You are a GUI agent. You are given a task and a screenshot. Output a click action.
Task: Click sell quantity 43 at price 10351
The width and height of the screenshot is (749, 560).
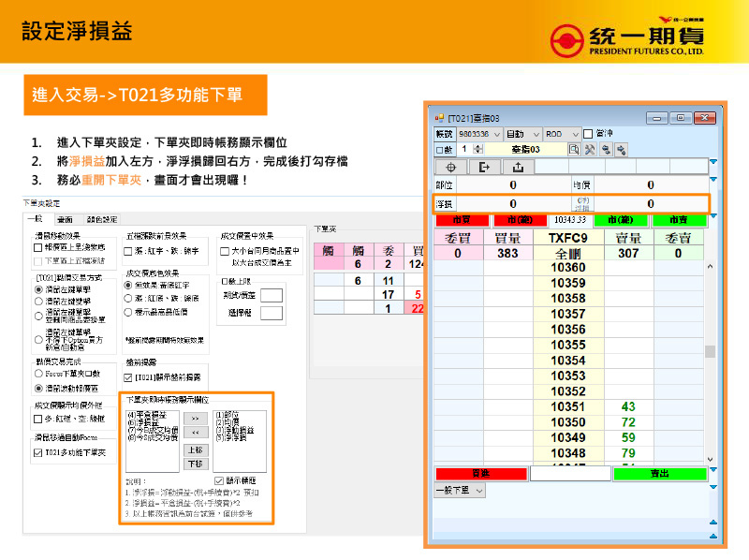tap(628, 406)
